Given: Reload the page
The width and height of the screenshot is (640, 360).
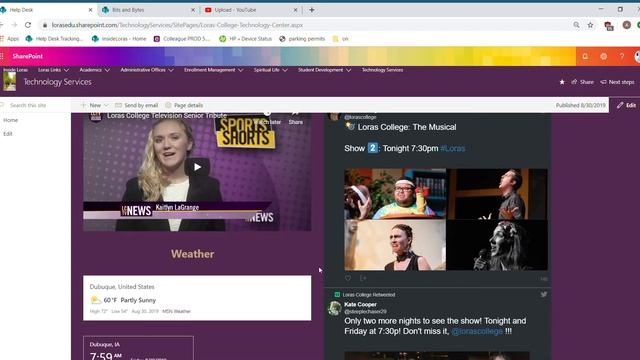Looking at the screenshot, I should 28,25.
